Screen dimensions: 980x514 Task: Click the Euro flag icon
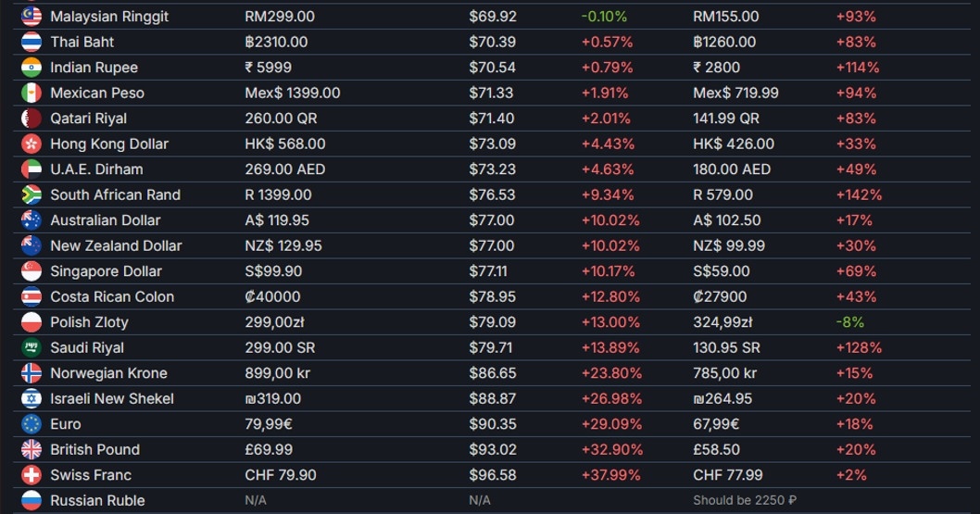31,424
